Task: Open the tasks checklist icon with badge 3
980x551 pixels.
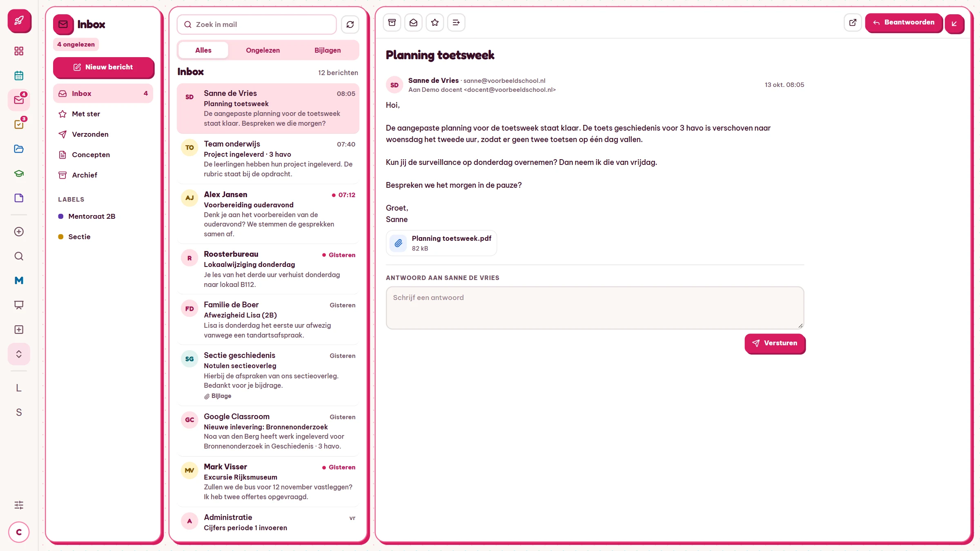Action: (x=19, y=124)
